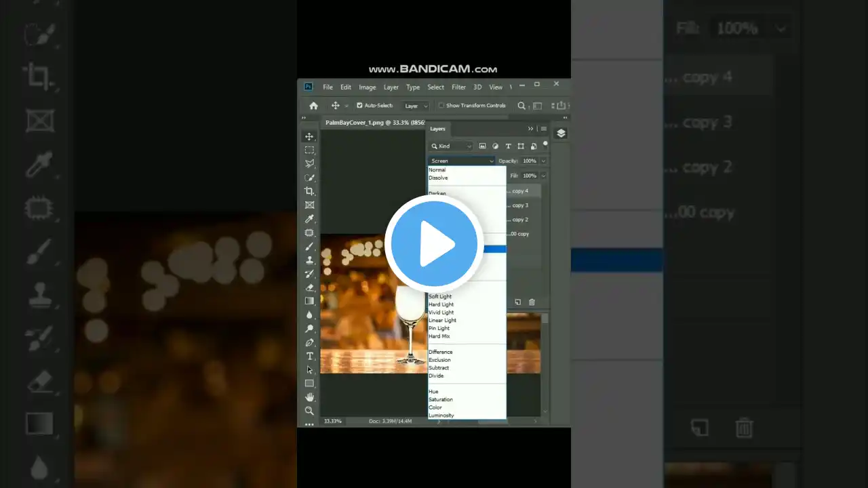Choose the Type tool in toolbar

(x=309, y=357)
